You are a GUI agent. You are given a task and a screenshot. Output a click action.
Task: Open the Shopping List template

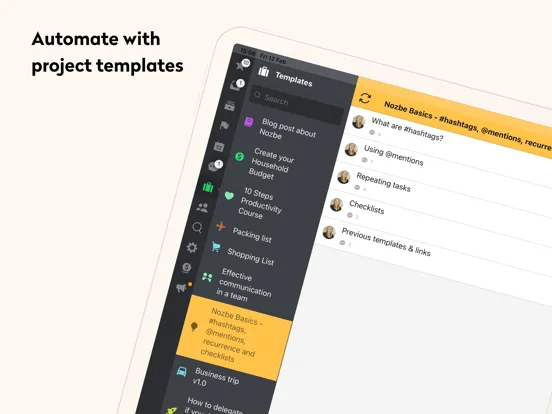251,256
